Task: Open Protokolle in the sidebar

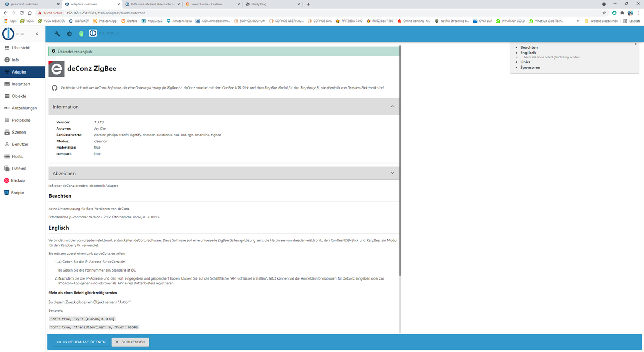Action: click(23, 120)
